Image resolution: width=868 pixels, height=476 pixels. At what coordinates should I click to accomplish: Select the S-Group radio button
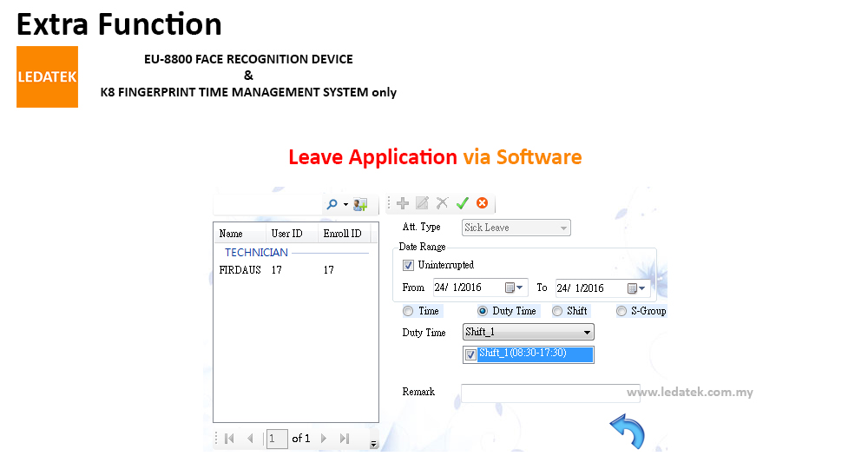tap(621, 312)
